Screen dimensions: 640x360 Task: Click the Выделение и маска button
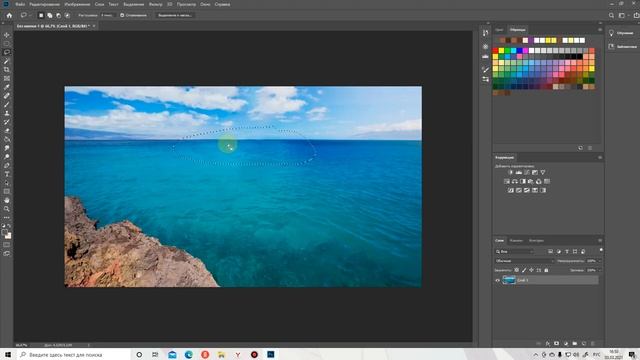pos(175,15)
